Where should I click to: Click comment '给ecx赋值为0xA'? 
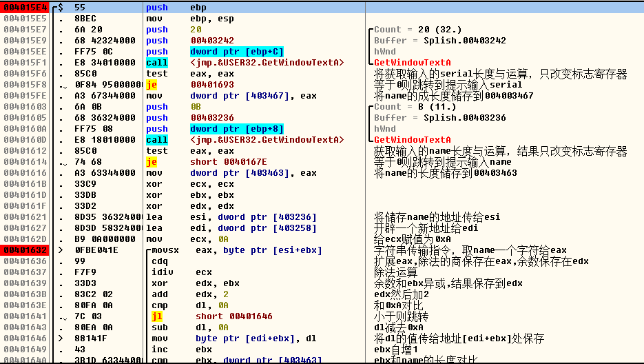pyautogui.click(x=413, y=239)
